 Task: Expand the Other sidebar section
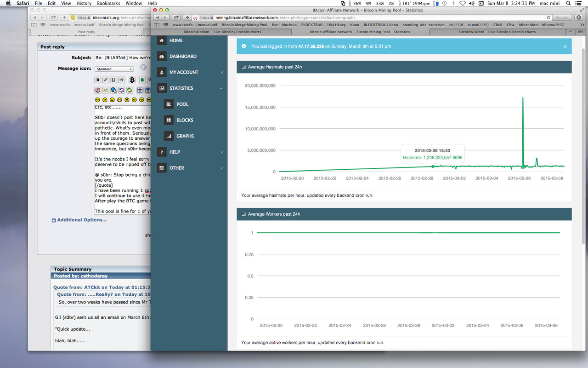[x=189, y=168]
